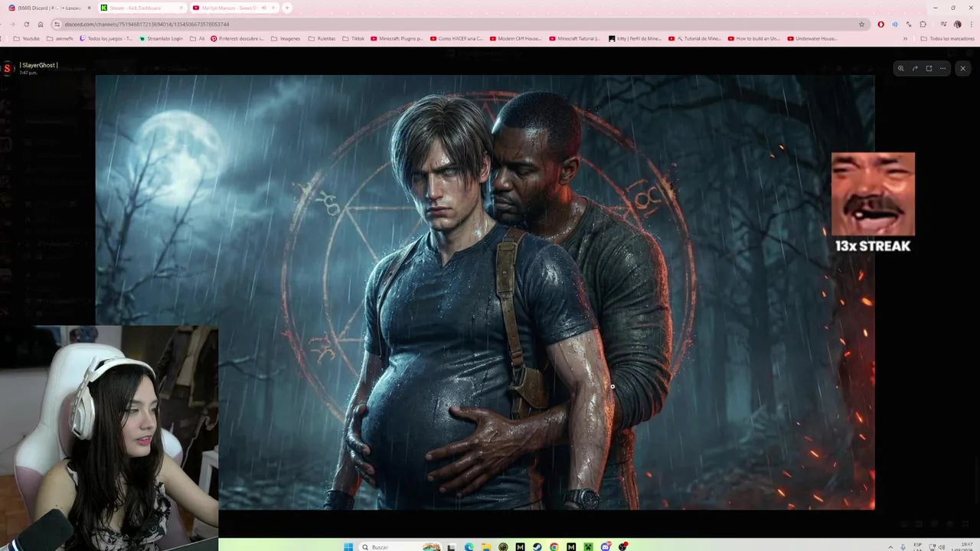Go to the browser home page
The height and width of the screenshot is (551, 980).
tap(41, 24)
